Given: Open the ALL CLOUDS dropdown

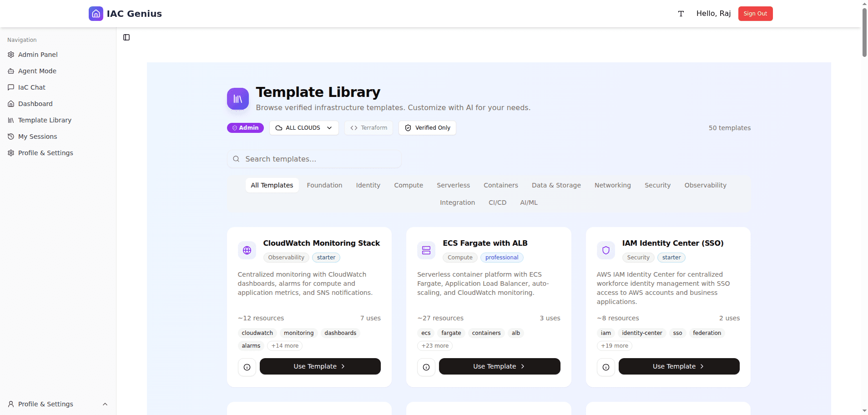Looking at the screenshot, I should (x=304, y=128).
